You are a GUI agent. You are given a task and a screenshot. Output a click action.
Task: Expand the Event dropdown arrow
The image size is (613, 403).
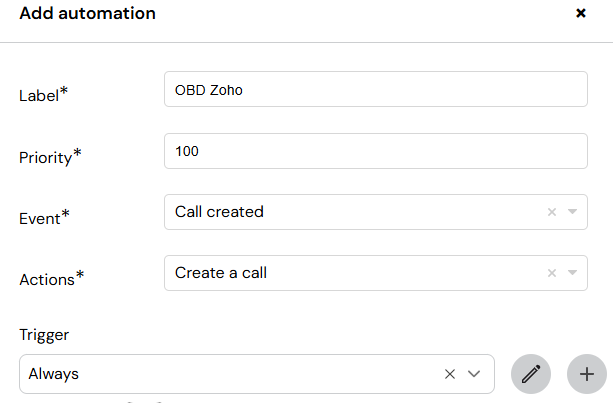click(x=572, y=212)
